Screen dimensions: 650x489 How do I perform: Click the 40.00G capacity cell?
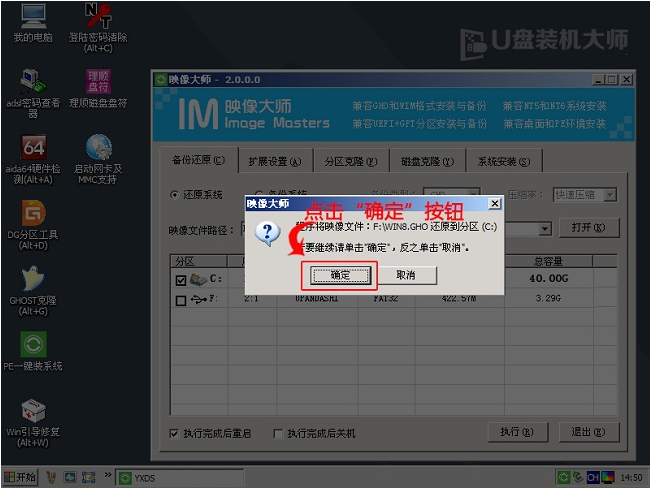click(x=548, y=278)
